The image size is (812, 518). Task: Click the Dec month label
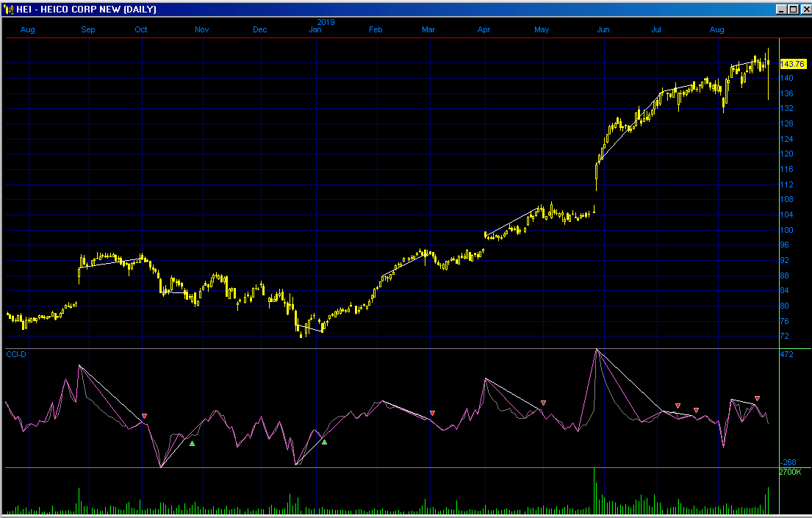click(x=260, y=29)
